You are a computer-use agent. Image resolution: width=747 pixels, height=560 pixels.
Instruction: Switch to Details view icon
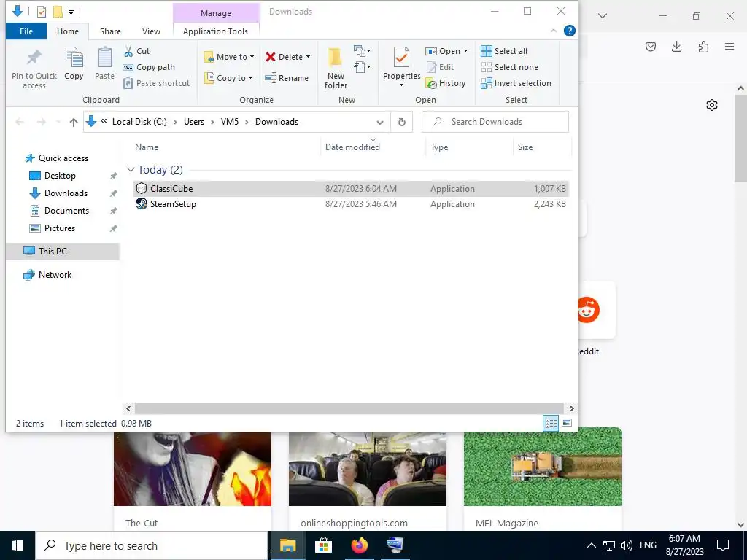pos(551,423)
